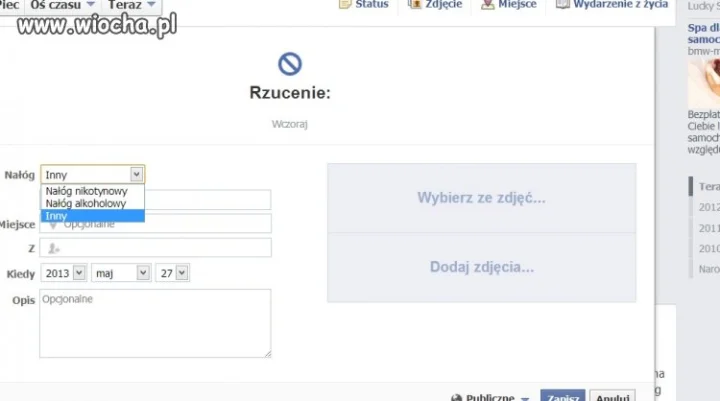This screenshot has width=720, height=401.
Task: Click the Zapisz save button
Action: (x=562, y=395)
